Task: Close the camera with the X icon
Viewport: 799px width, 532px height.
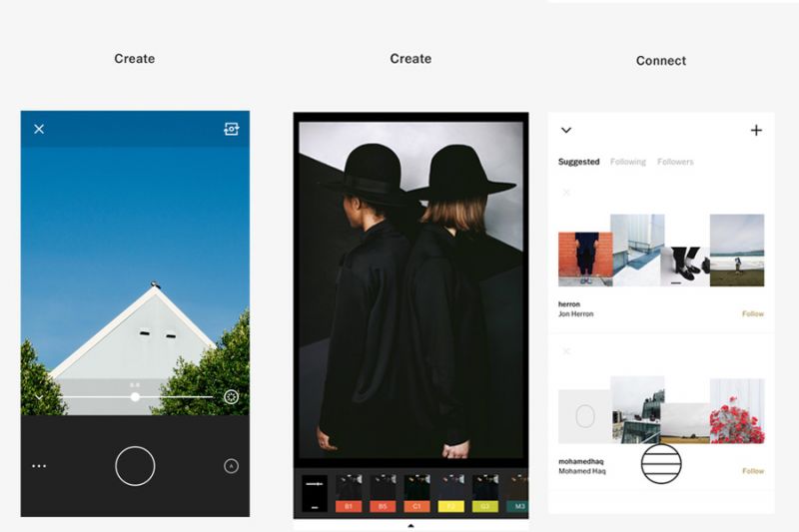Action: [x=39, y=129]
